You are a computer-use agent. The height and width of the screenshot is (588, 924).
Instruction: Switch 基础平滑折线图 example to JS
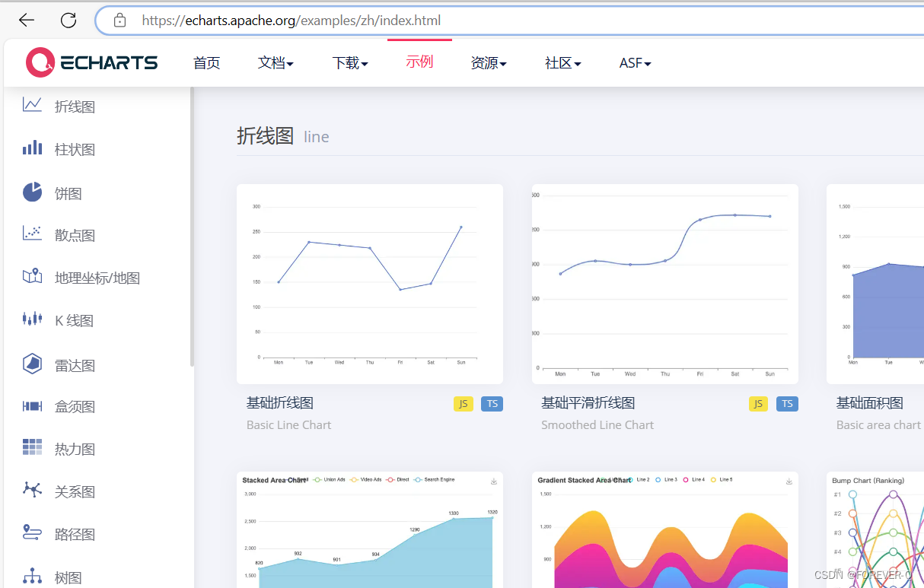(x=758, y=404)
